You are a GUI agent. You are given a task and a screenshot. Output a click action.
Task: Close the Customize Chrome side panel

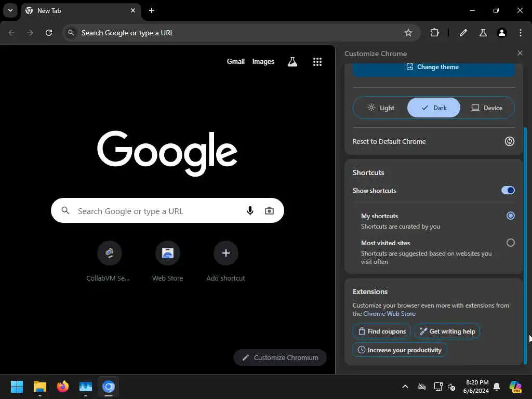click(520, 54)
